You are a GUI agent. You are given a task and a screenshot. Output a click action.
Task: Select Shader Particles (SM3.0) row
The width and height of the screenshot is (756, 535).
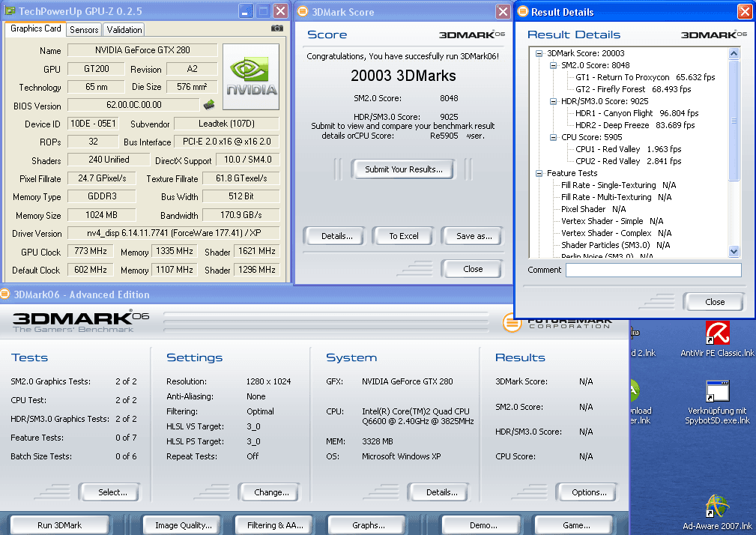tap(616, 245)
